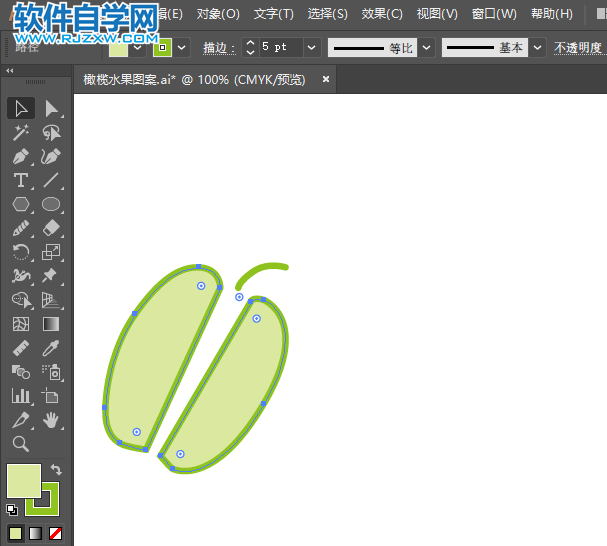Image resolution: width=607 pixels, height=546 pixels.
Task: Select the Zoom magnifier tool
Action: pyautogui.click(x=21, y=444)
